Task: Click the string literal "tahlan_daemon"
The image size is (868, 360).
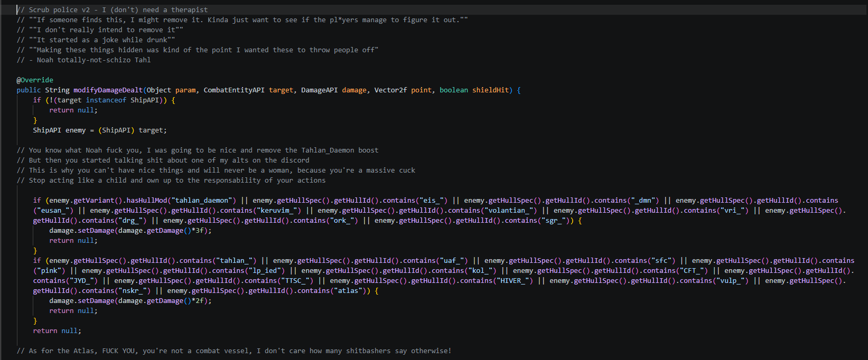Action: point(202,200)
